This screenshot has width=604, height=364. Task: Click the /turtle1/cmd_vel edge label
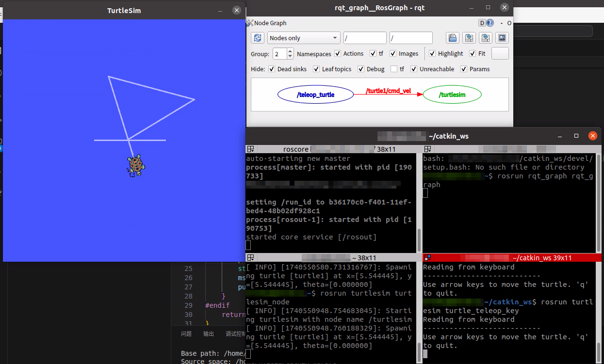pos(389,91)
